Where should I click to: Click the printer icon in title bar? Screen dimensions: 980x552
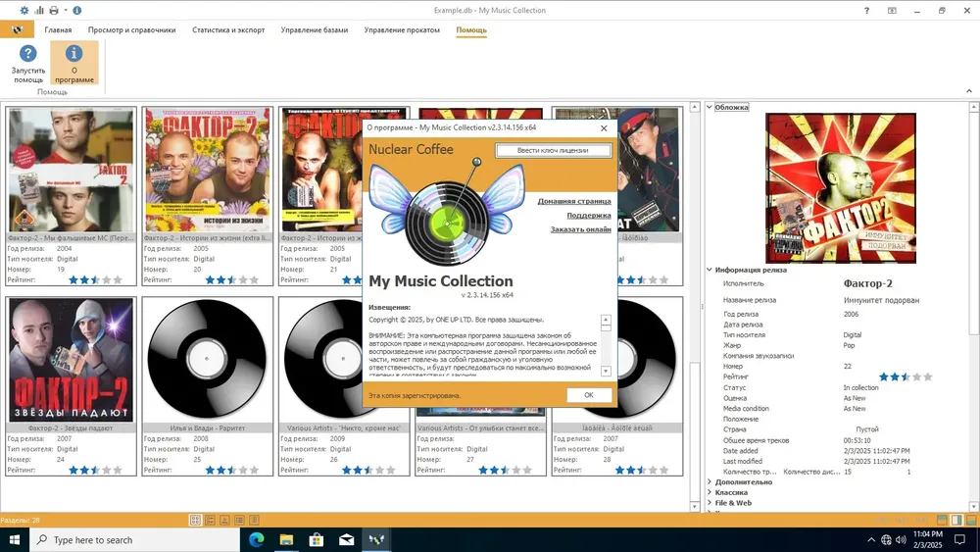tap(54, 10)
